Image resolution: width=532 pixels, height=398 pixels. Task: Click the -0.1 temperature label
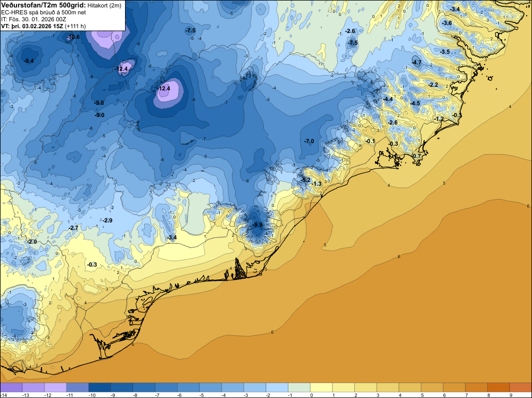(x=370, y=142)
